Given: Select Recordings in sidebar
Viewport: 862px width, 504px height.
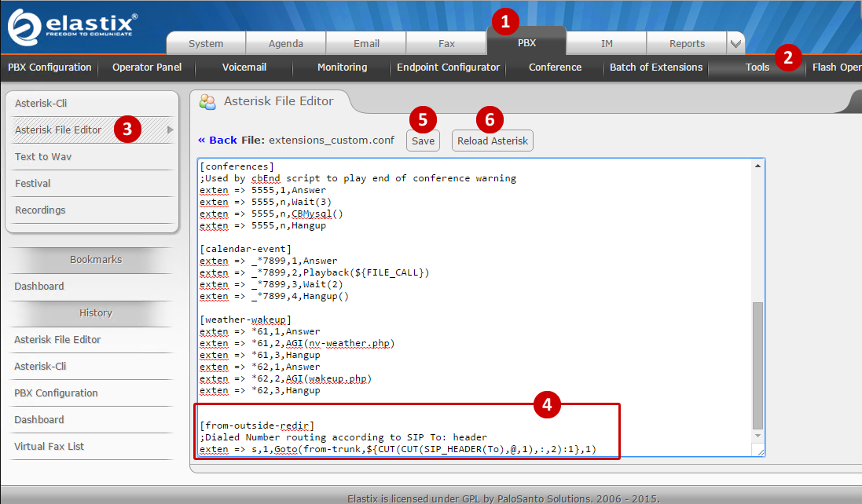Looking at the screenshot, I should tap(92, 210).
